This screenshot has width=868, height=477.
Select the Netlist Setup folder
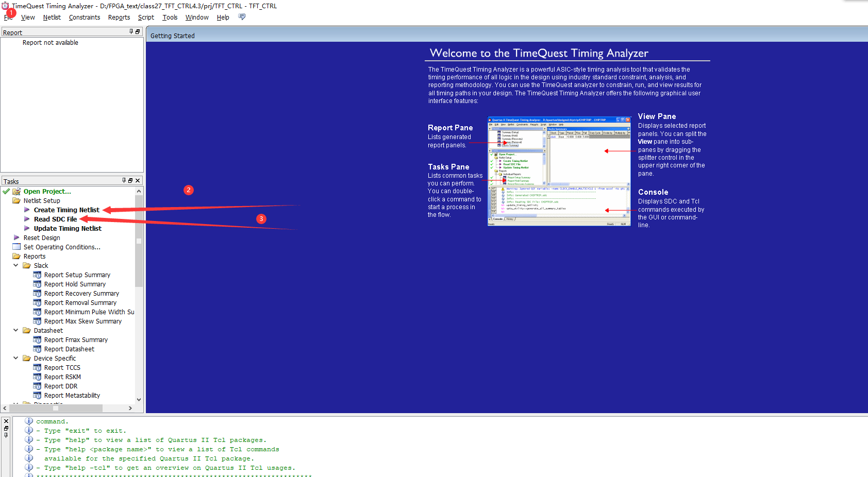[x=42, y=201]
